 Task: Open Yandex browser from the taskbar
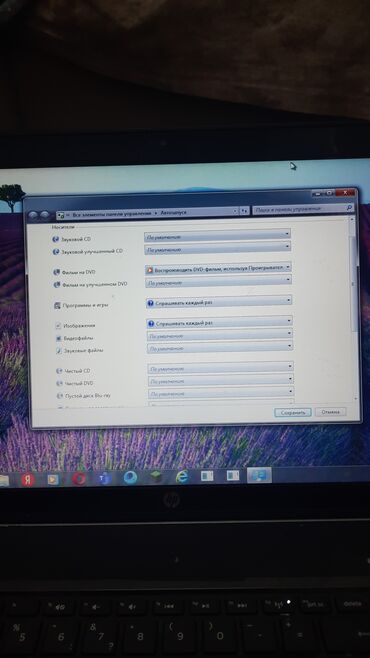click(x=27, y=479)
